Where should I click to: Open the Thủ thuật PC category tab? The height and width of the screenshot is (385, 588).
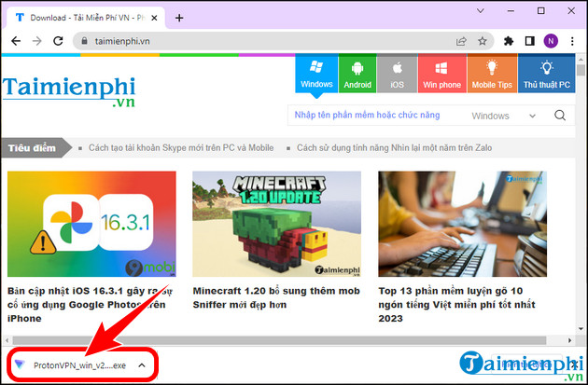point(546,74)
